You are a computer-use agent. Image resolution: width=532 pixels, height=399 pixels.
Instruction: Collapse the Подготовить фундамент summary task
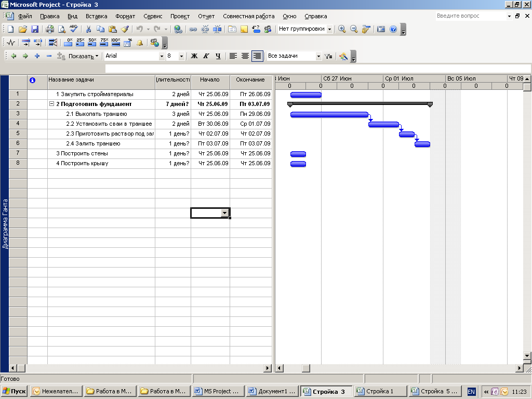51,104
